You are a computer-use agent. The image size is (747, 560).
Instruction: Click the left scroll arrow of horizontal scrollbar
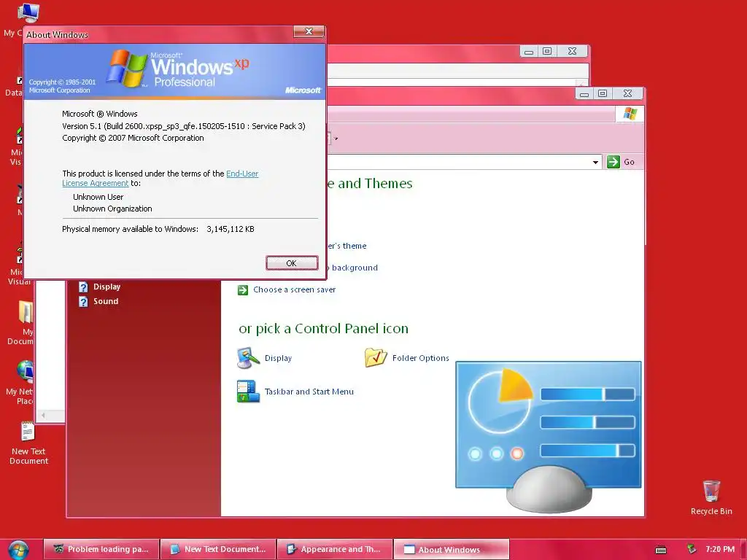click(43, 415)
